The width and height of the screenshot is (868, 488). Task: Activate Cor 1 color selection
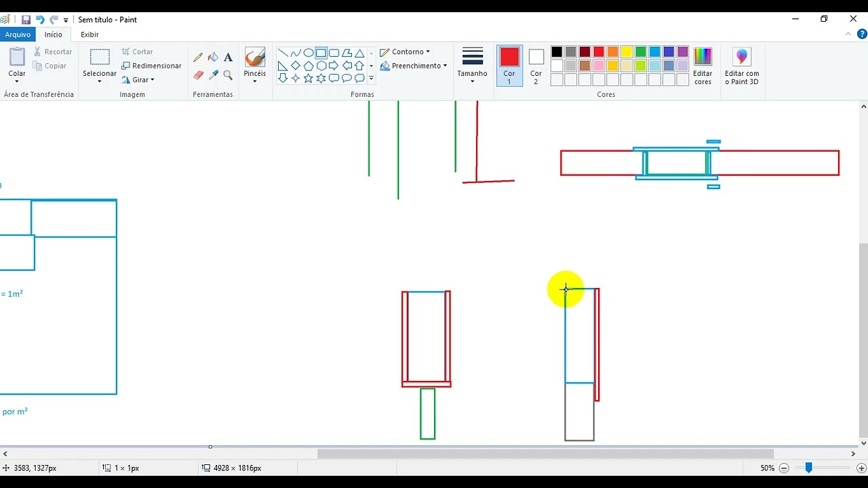coord(509,66)
